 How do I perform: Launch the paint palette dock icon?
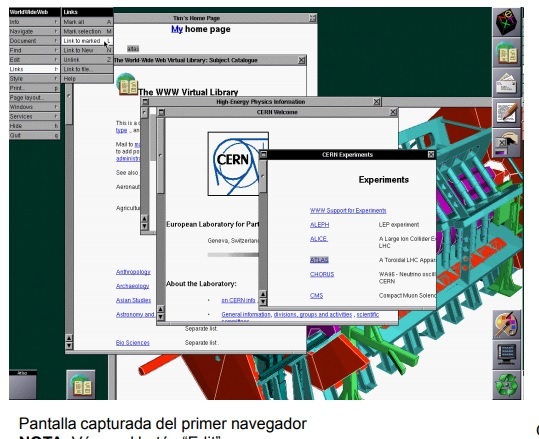[507, 325]
